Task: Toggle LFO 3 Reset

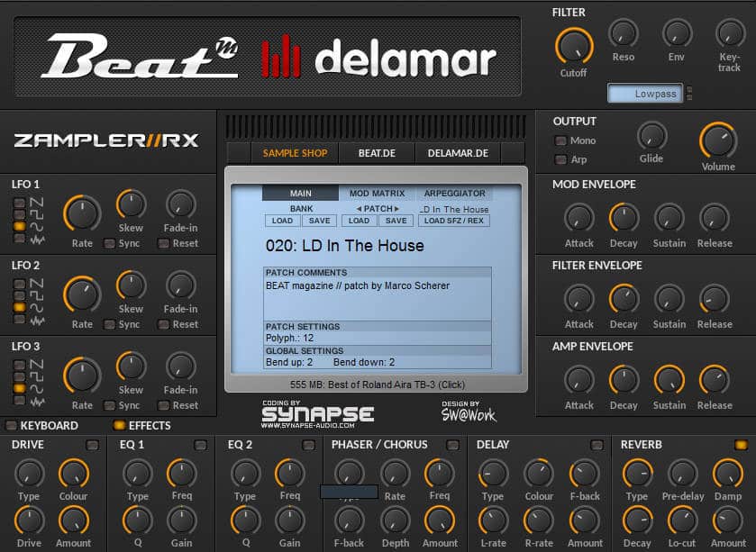Action: tap(163, 405)
